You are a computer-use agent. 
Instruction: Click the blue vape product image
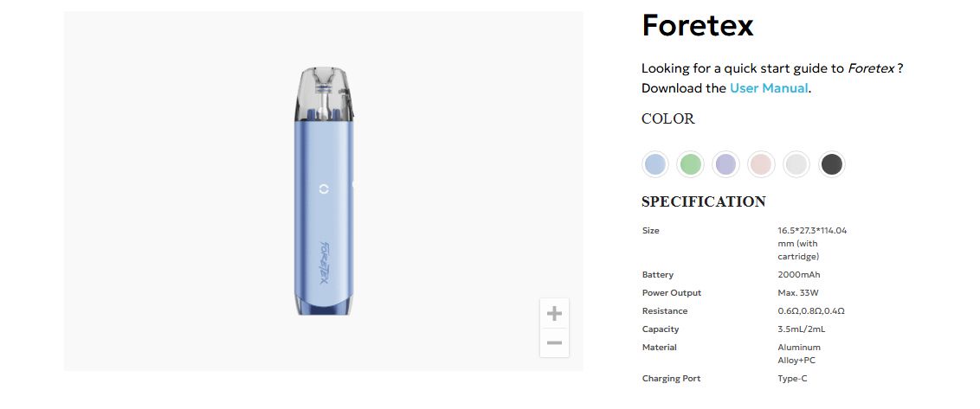tap(324, 208)
